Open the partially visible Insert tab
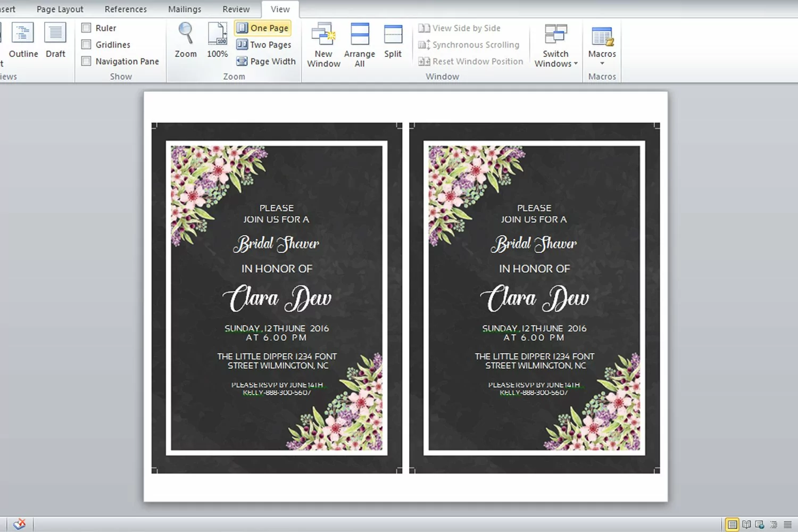The width and height of the screenshot is (798, 532). coord(7,9)
